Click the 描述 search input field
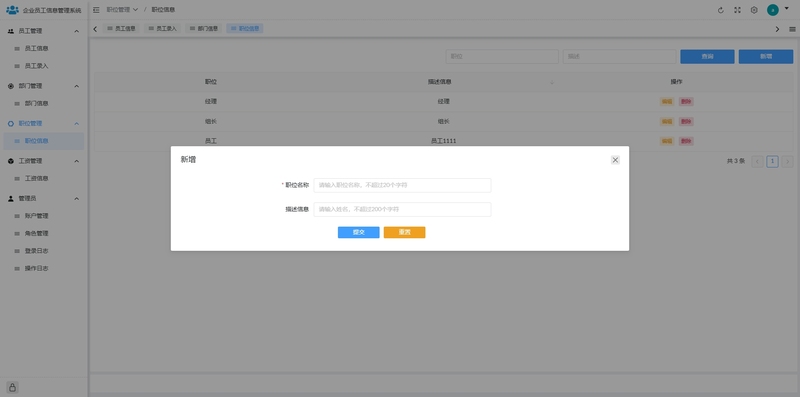This screenshot has width=800, height=397. click(x=619, y=57)
